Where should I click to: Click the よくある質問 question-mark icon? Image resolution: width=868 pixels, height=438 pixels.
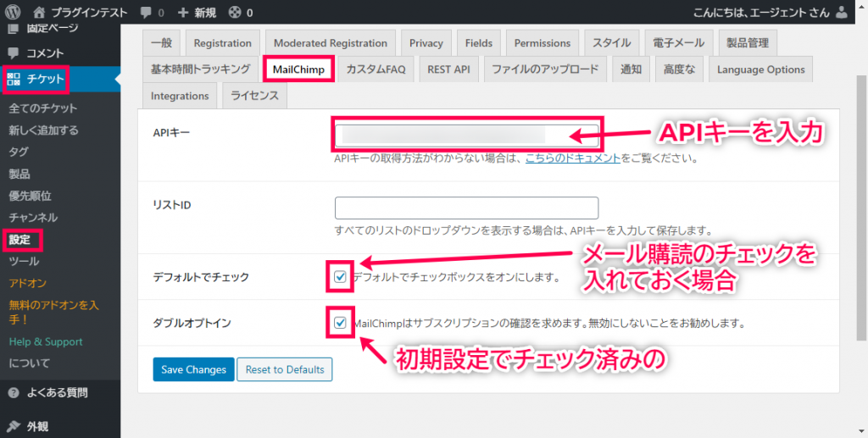tap(14, 393)
